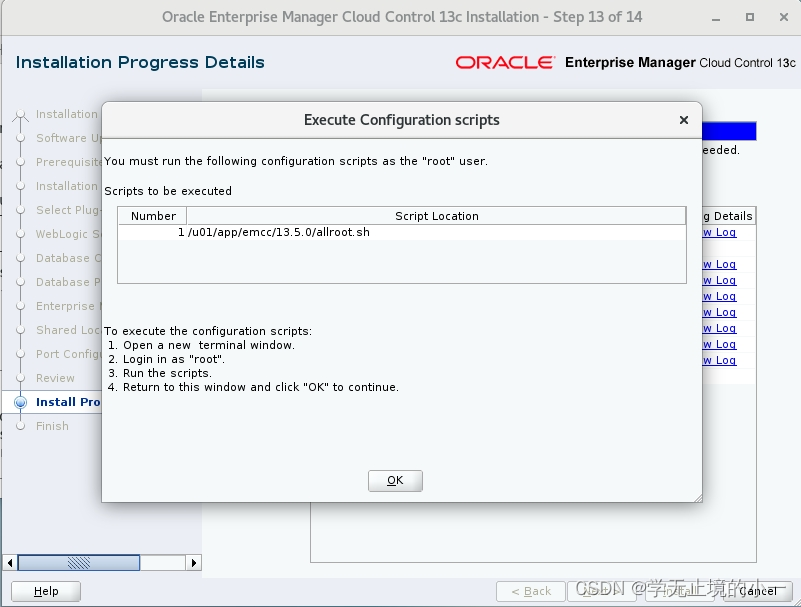This screenshot has width=801, height=607.
Task: Click the left arrow of the bottom scrollbar
Action: (10, 563)
